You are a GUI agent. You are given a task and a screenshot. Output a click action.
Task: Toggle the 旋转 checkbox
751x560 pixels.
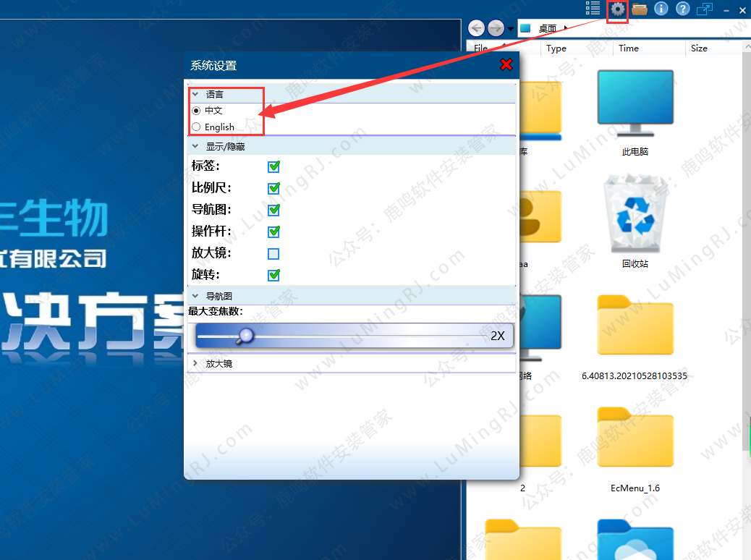[x=273, y=275]
